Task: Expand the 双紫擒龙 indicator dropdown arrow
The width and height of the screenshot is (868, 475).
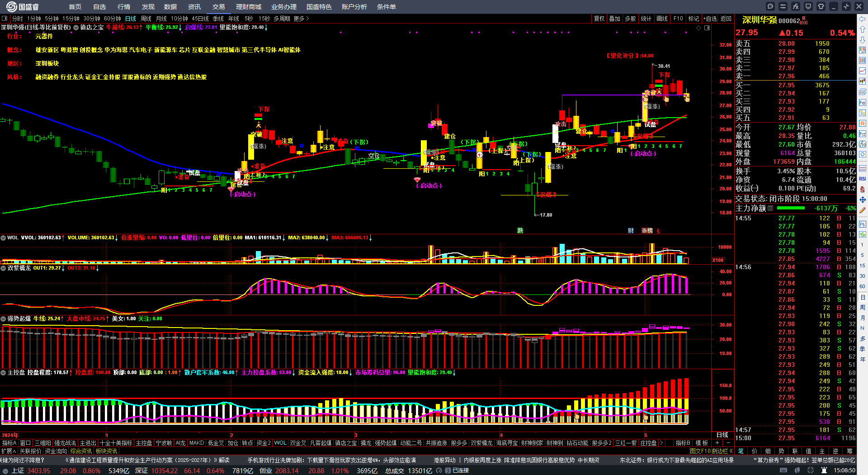Action: point(3,268)
